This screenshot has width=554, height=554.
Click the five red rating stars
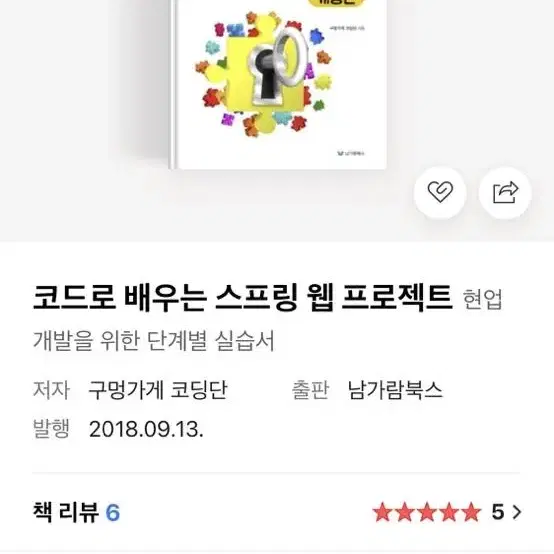click(x=427, y=512)
